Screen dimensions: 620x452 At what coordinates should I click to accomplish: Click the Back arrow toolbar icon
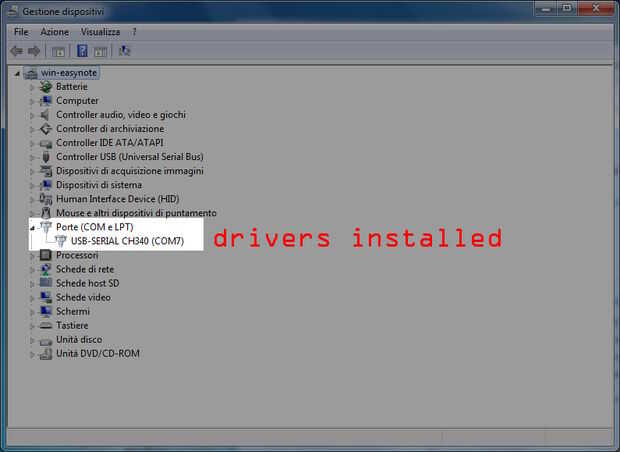17,51
